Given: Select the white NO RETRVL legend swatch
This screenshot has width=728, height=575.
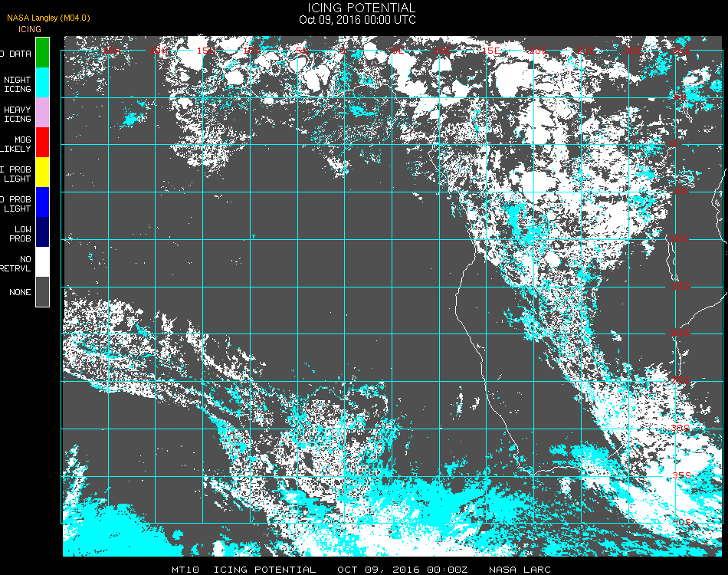Looking at the screenshot, I should point(42,262).
